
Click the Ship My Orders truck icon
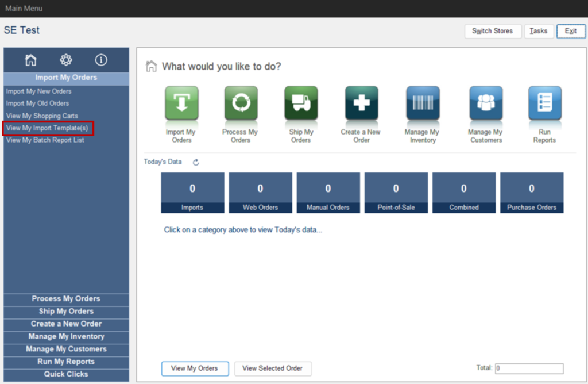click(301, 105)
